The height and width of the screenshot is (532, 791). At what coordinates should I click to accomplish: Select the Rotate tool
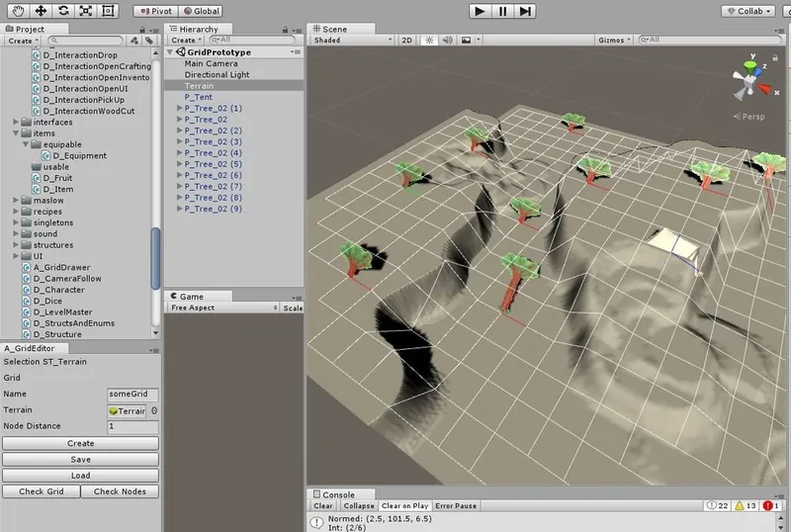(x=63, y=11)
